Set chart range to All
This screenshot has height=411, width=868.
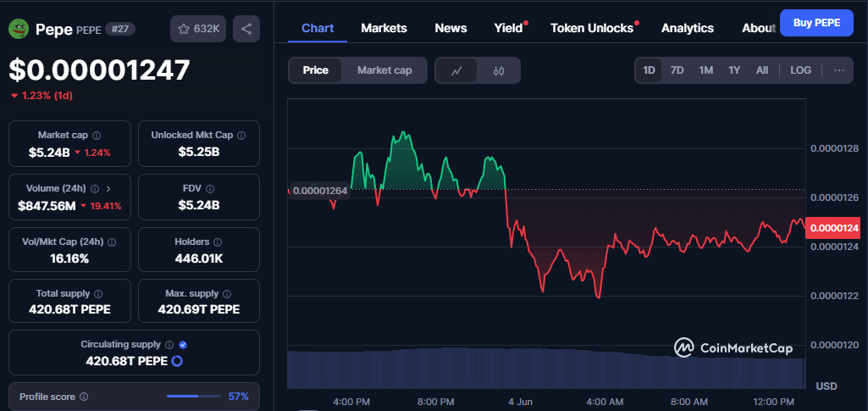[762, 70]
